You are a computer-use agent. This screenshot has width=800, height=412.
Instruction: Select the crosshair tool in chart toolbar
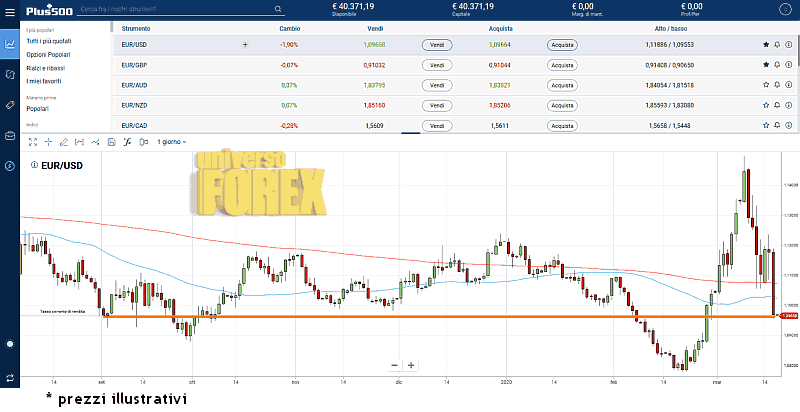[x=48, y=142]
